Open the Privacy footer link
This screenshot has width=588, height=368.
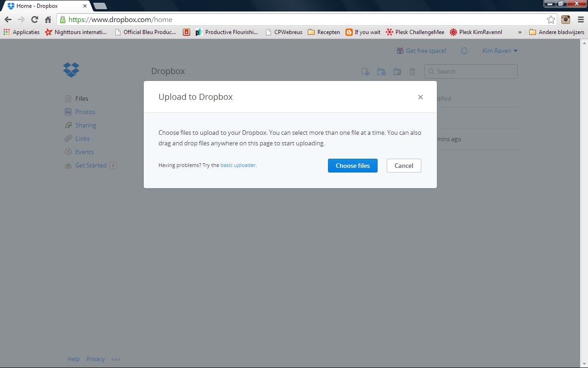point(96,359)
